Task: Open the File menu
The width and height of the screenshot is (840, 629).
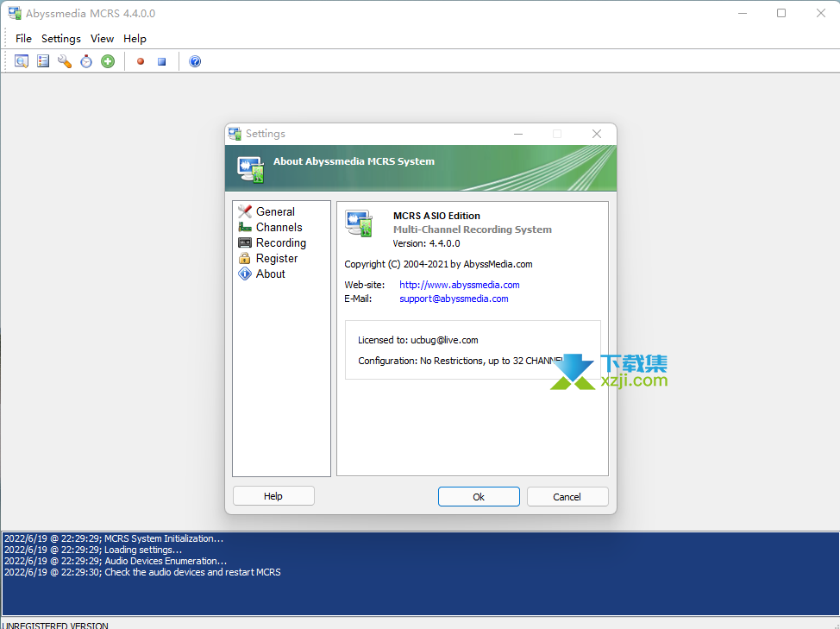Action: pyautogui.click(x=23, y=39)
